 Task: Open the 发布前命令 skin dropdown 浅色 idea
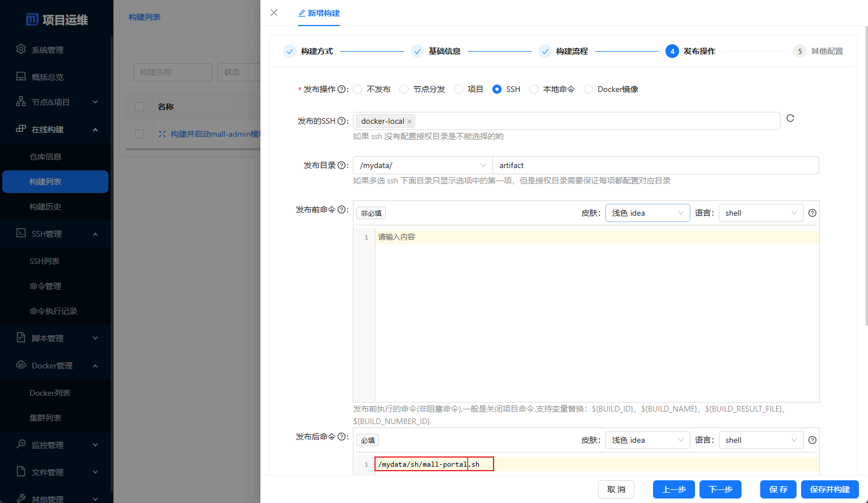647,213
